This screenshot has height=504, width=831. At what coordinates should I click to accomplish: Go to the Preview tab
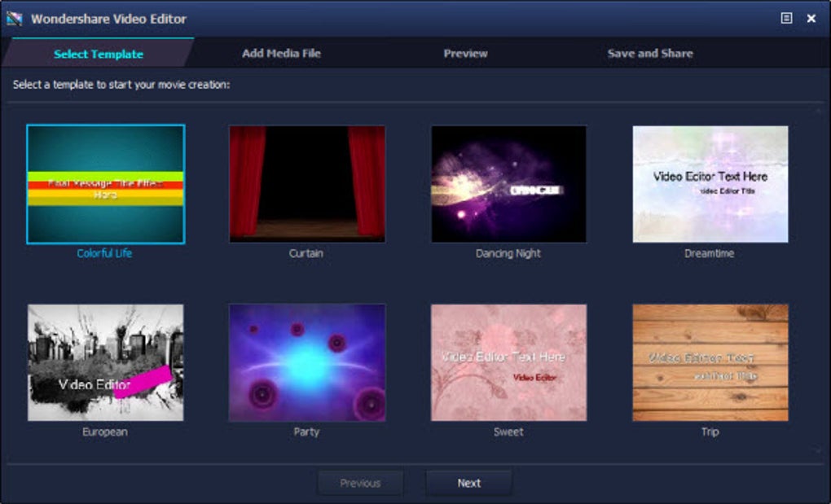465,54
